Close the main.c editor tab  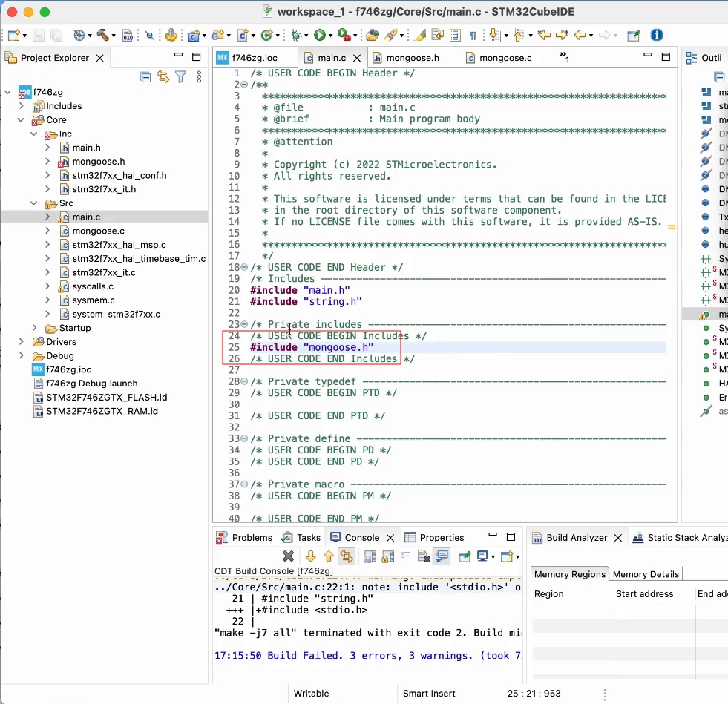point(357,58)
